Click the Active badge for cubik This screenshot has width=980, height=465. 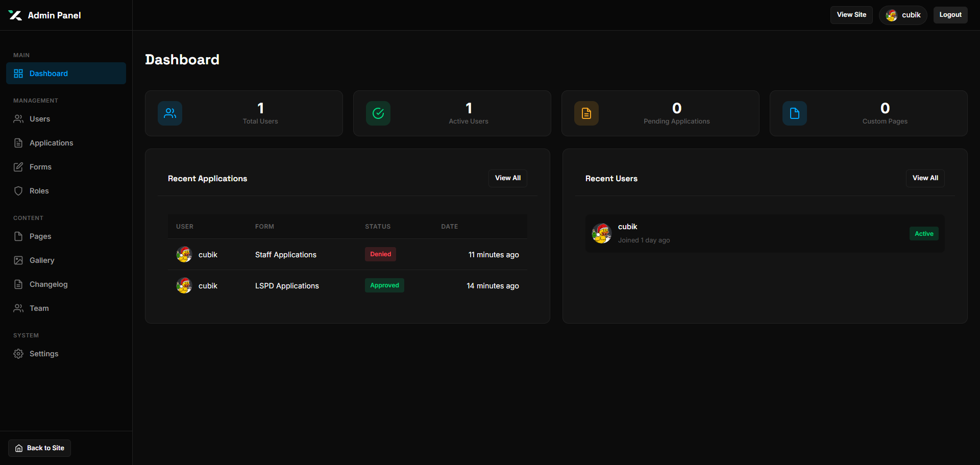point(924,234)
